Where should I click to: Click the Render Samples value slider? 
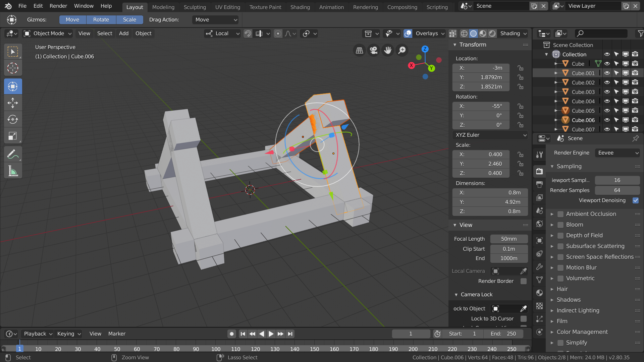[x=617, y=190]
